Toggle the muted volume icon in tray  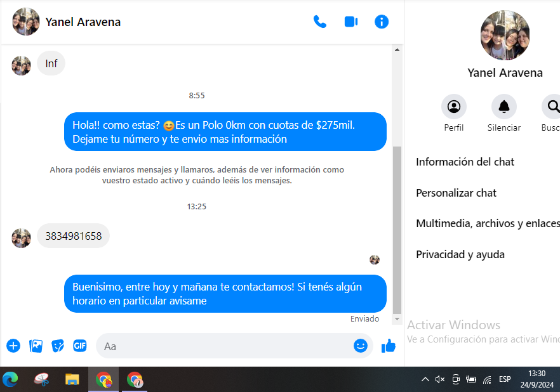click(440, 379)
